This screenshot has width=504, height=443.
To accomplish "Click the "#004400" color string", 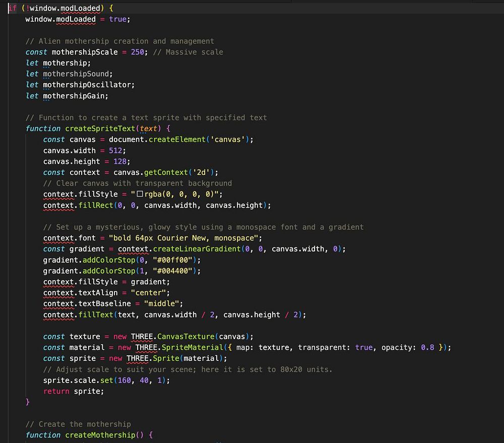I will coord(172,271).
